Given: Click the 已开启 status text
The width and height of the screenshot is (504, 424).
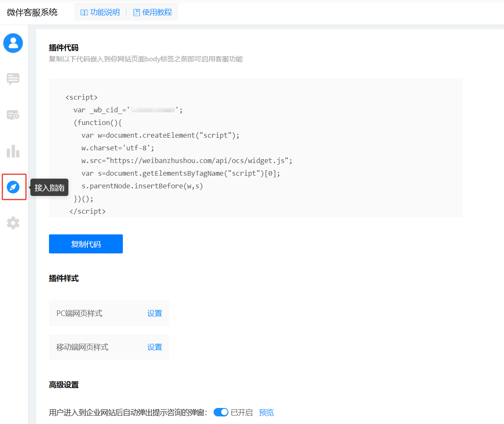Looking at the screenshot, I should tap(242, 413).
